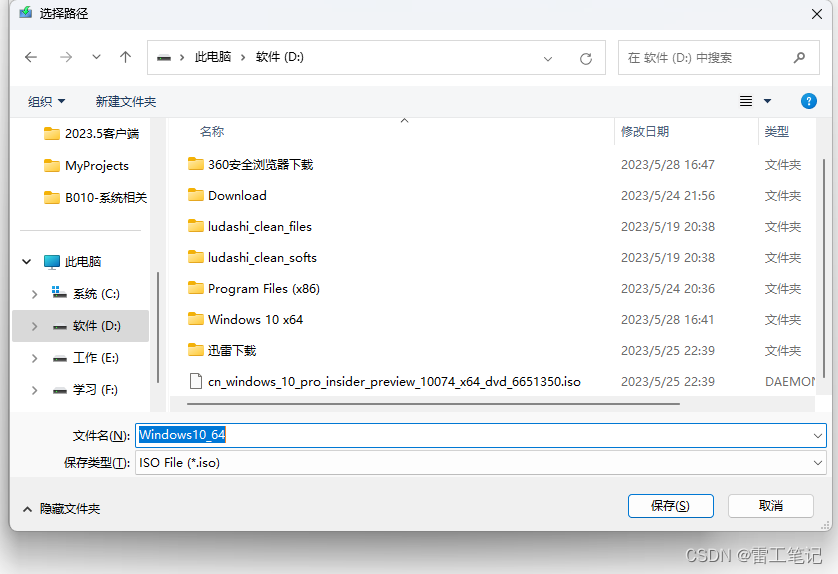Click the search box for 软件 (D:)
Screen dimensions: 838x574
pos(719,58)
